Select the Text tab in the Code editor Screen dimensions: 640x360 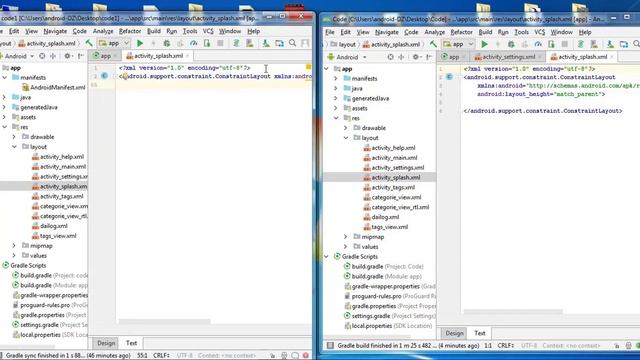[480, 333]
